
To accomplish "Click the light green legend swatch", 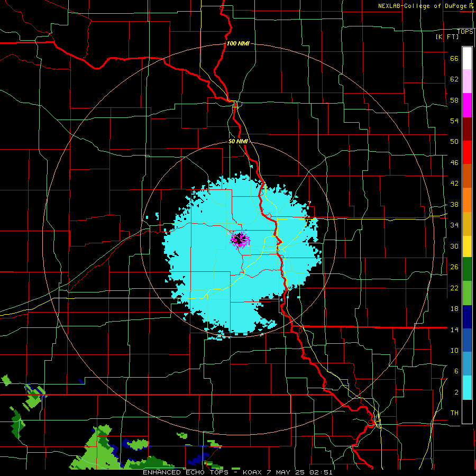I will [x=467, y=293].
